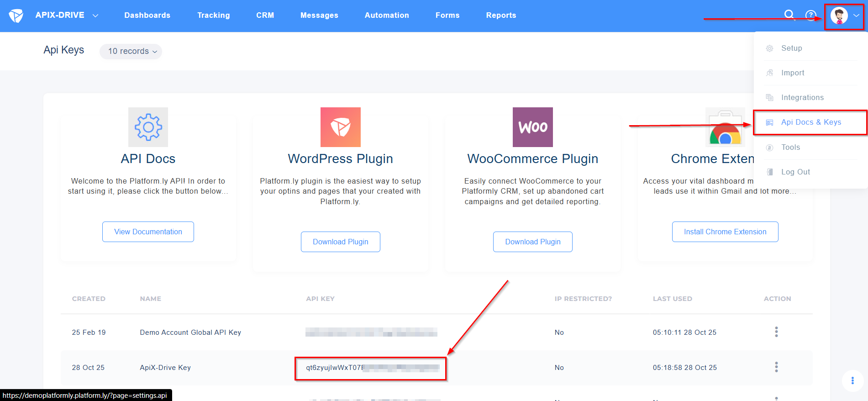The width and height of the screenshot is (868, 401).
Task: Open the 10 records dropdown
Action: (x=131, y=51)
